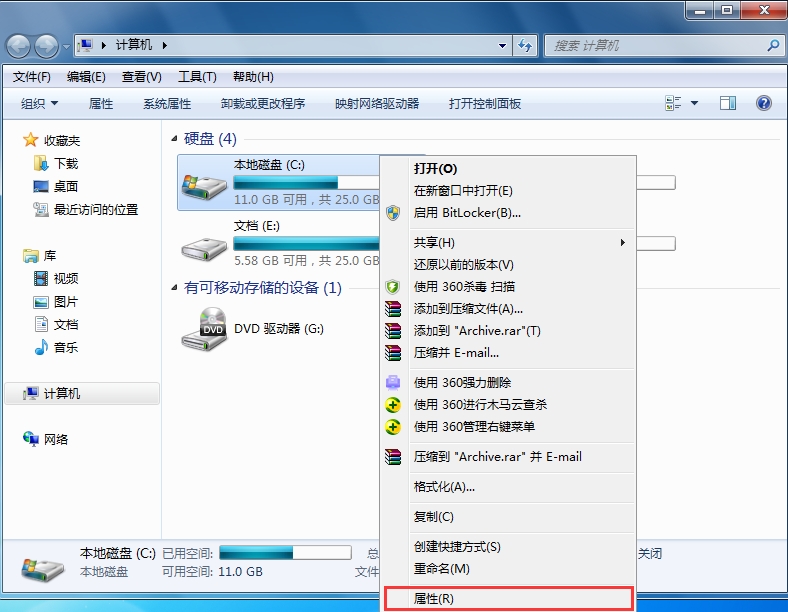The image size is (788, 612).
Task: Click the help question mark icon
Action: pos(764,103)
